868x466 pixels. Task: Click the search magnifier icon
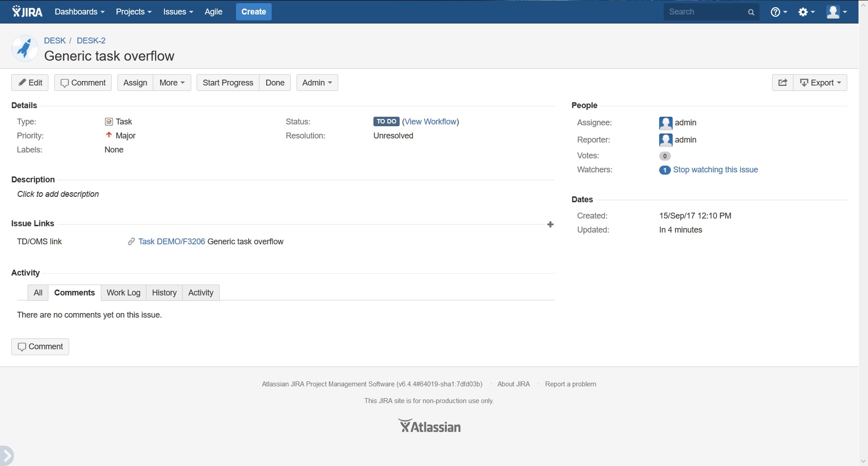pyautogui.click(x=751, y=12)
